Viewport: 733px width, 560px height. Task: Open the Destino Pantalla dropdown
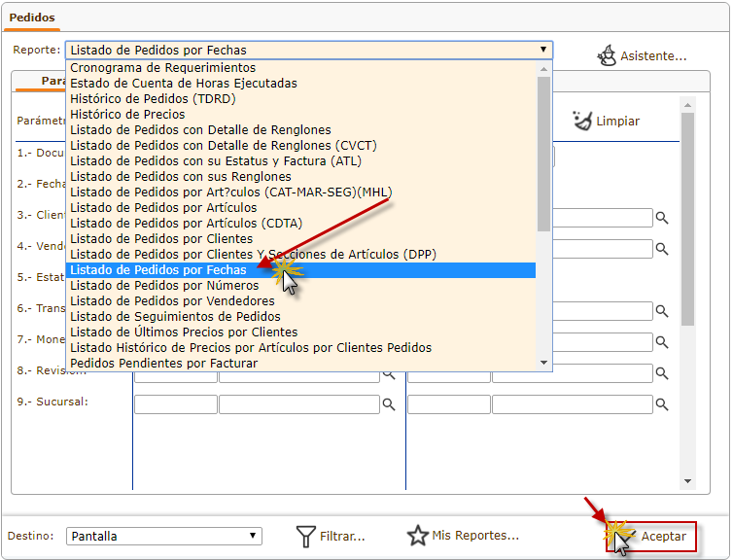coord(163,536)
